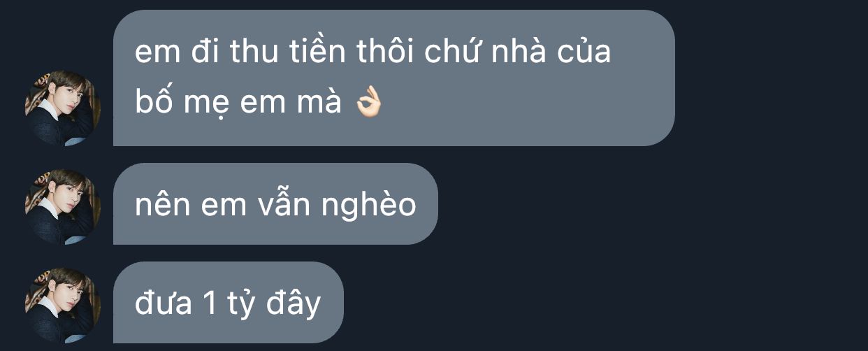Screen dimensions: 868x351
Task: Select the message starting "em đi thu tiền"
Action: (x=393, y=78)
